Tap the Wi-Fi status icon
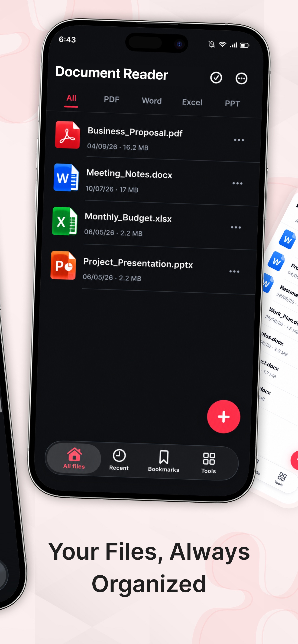This screenshot has width=298, height=644. coord(222,45)
